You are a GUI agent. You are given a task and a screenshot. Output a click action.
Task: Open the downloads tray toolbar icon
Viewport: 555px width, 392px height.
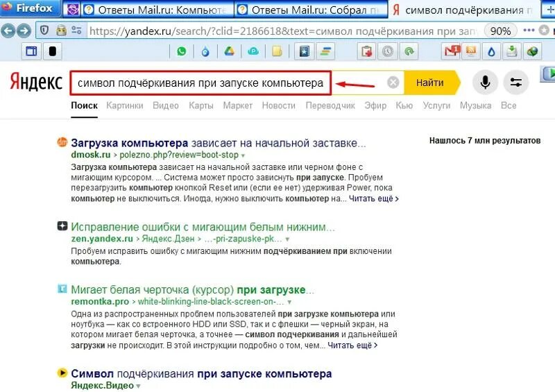512,52
